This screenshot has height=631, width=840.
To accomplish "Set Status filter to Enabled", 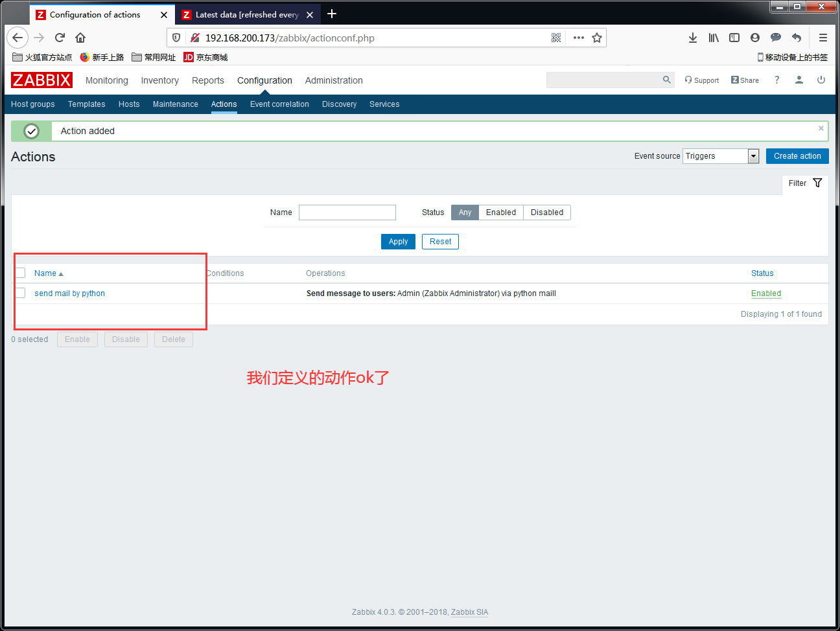I will (501, 212).
